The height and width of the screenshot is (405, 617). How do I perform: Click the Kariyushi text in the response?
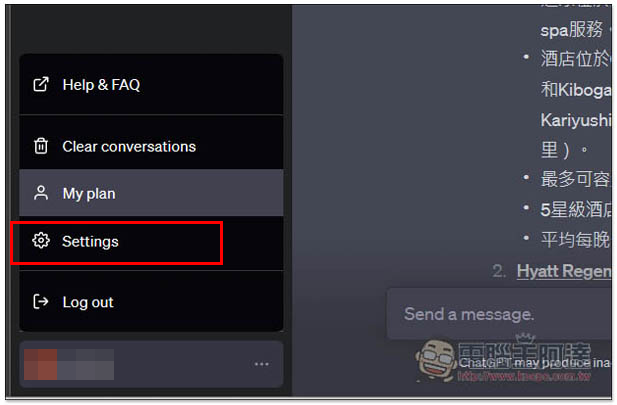[576, 120]
